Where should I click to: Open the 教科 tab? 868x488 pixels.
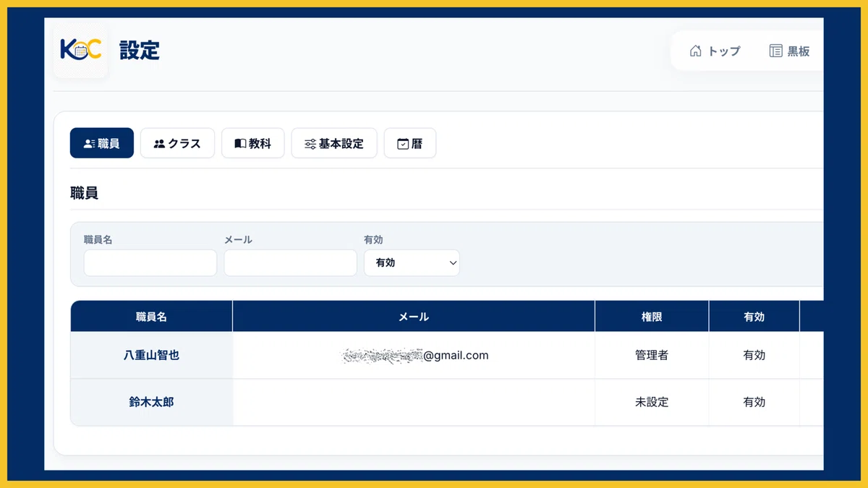253,143
